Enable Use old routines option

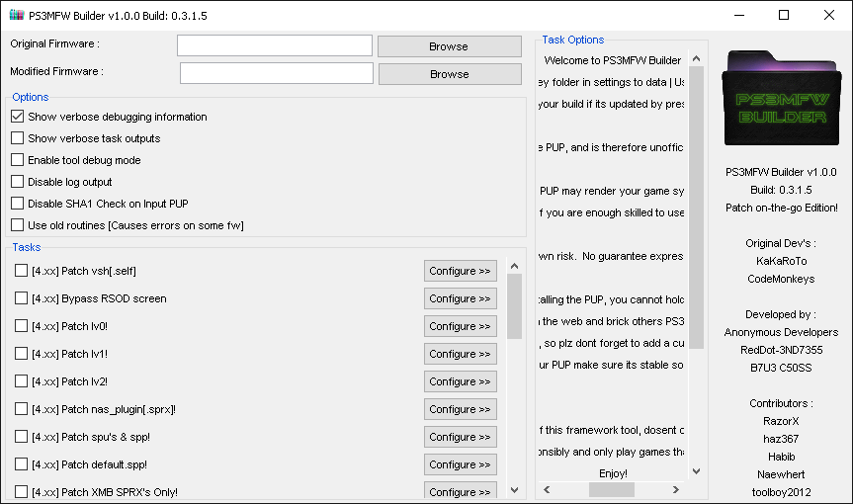[18, 225]
